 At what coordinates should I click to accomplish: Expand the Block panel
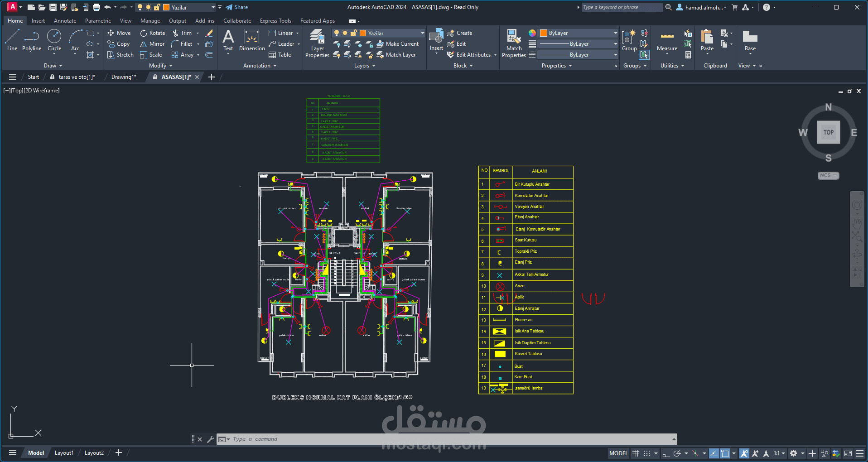(x=463, y=66)
